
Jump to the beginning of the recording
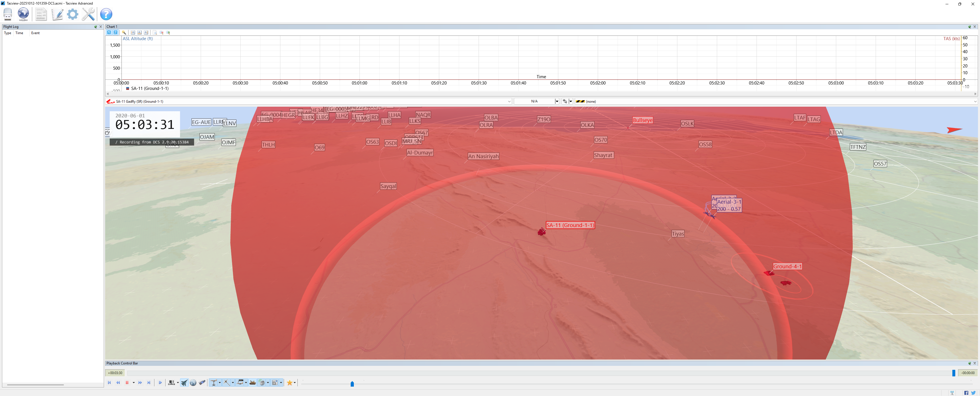point(109,383)
